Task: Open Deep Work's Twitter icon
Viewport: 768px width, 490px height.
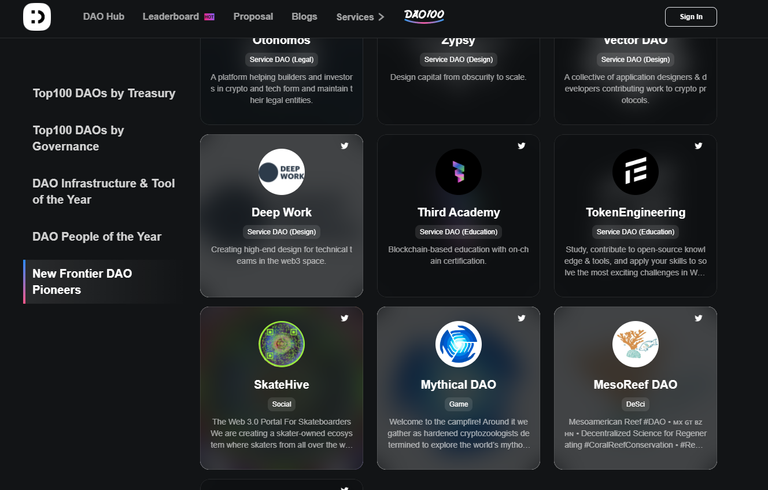Action: tap(345, 146)
